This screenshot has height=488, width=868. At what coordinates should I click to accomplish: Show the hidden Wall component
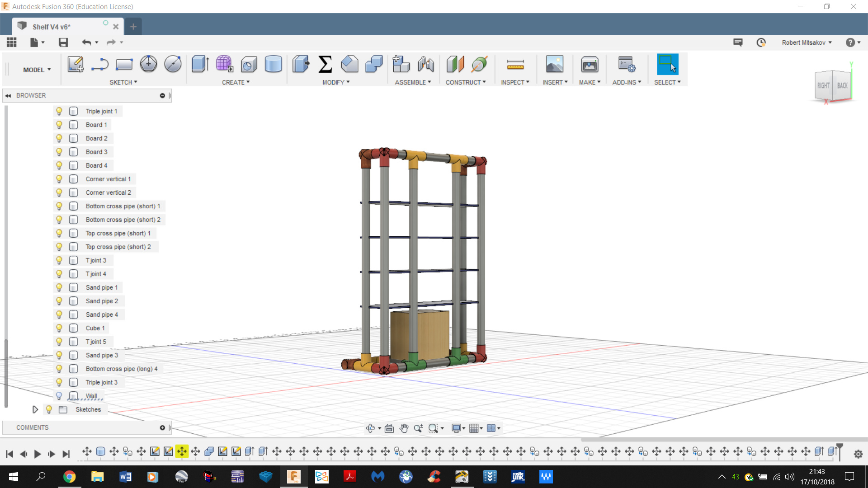(x=59, y=396)
